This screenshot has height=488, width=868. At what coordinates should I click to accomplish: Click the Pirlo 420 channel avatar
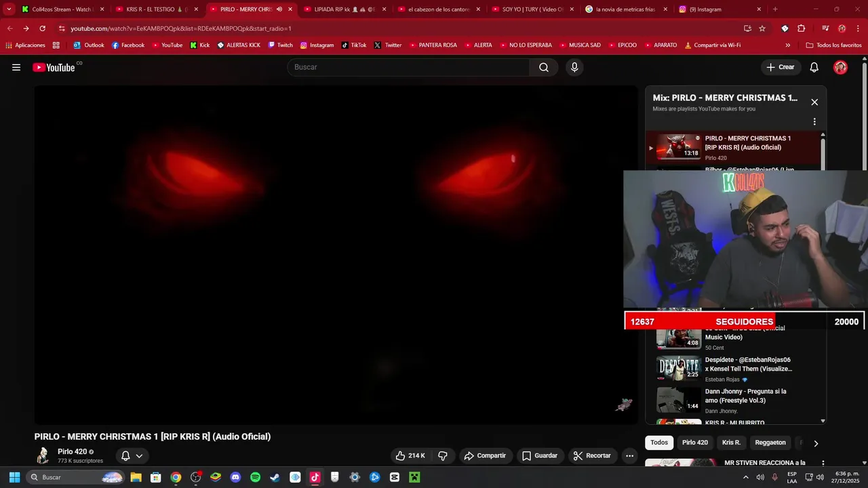tap(43, 455)
